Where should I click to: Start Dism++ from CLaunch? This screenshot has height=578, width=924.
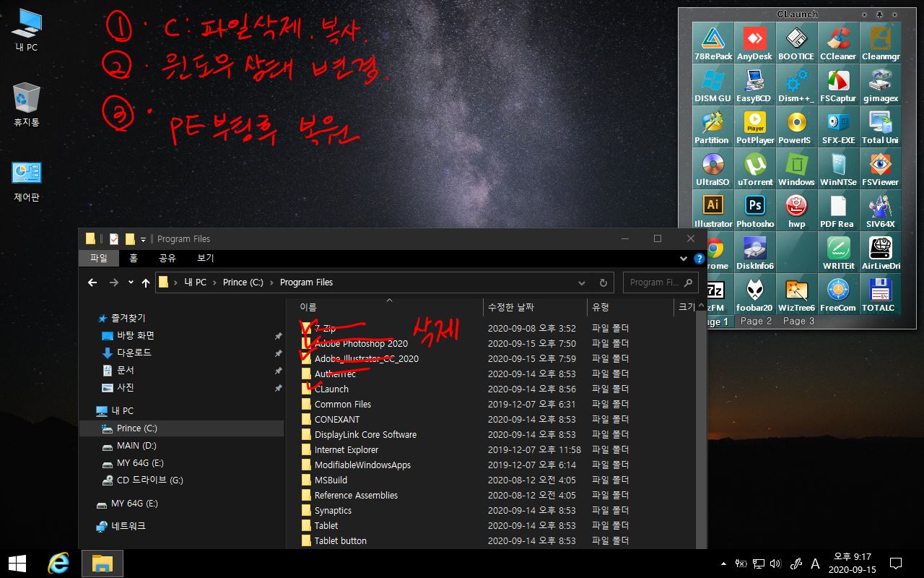(x=797, y=85)
